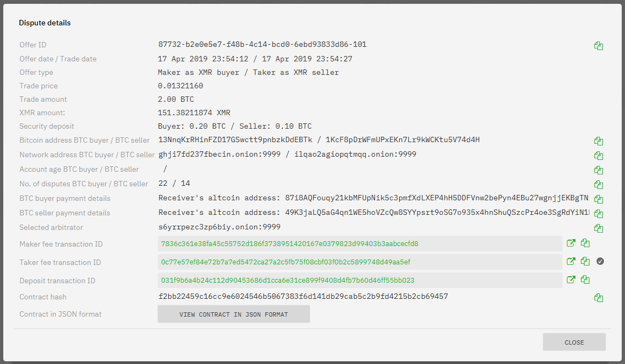Screen dimensions: 625x364
Task: Click Taker fee confirmation checkmark indicator
Action: click(600, 262)
